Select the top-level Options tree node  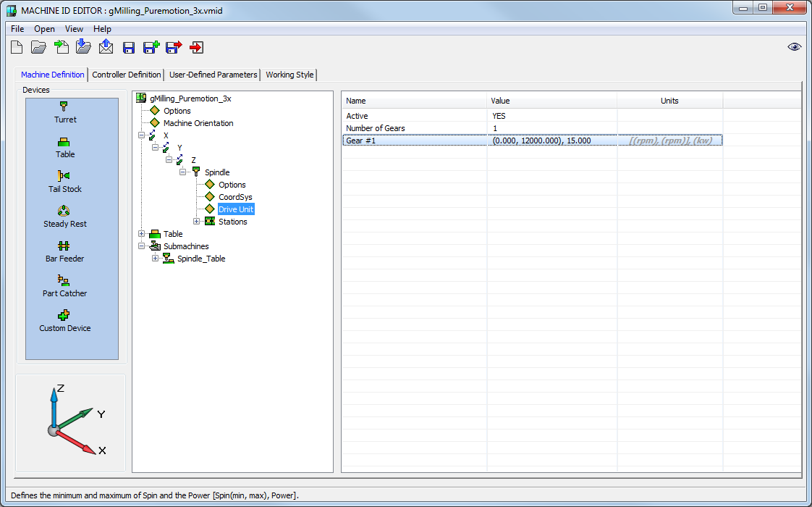click(x=177, y=111)
